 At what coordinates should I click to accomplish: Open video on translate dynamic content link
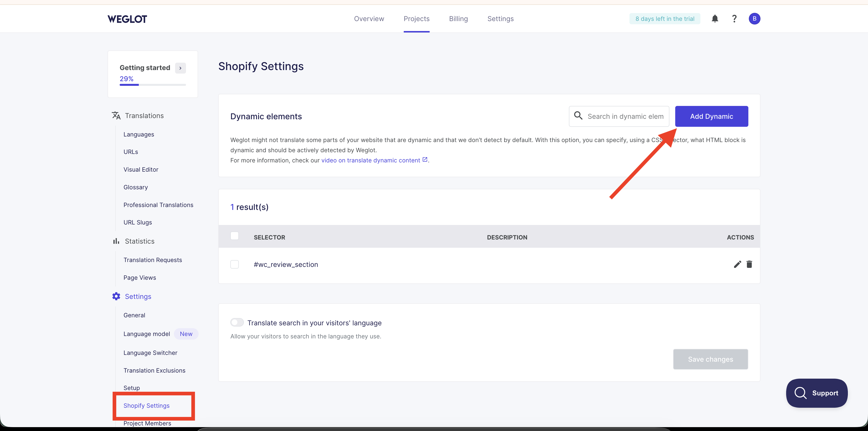[371, 160]
